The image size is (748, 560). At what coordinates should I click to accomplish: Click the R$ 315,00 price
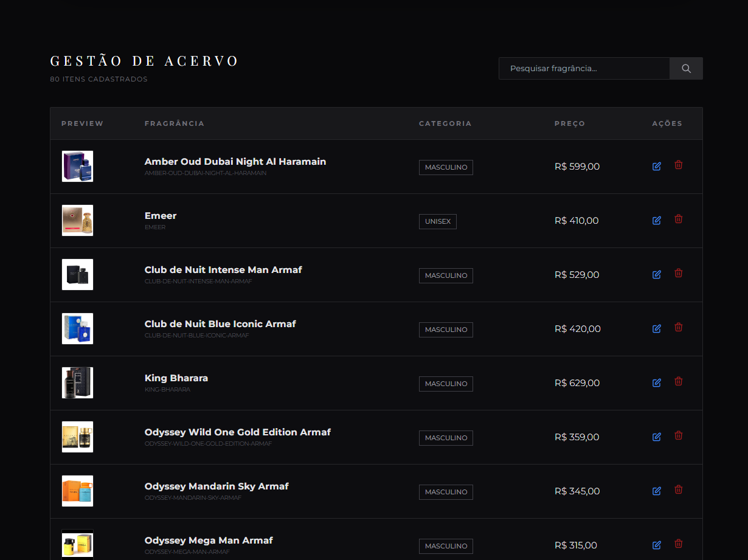point(576,545)
